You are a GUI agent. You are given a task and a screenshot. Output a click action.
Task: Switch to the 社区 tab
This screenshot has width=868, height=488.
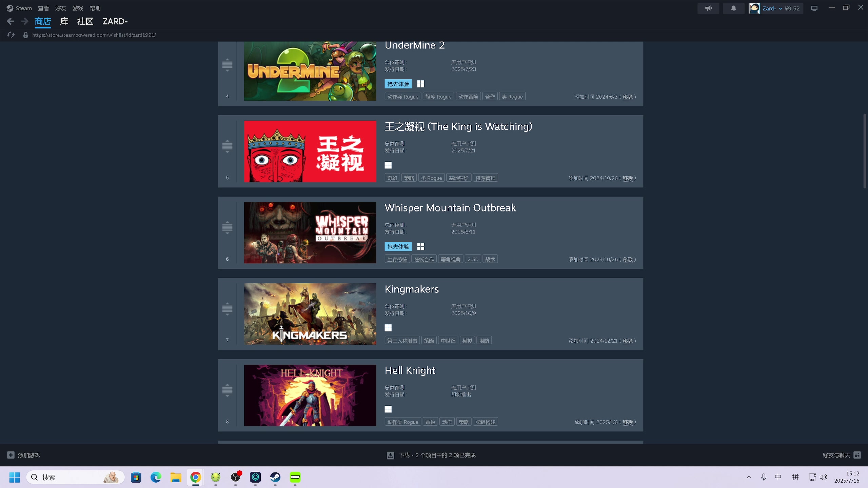coord(85,21)
